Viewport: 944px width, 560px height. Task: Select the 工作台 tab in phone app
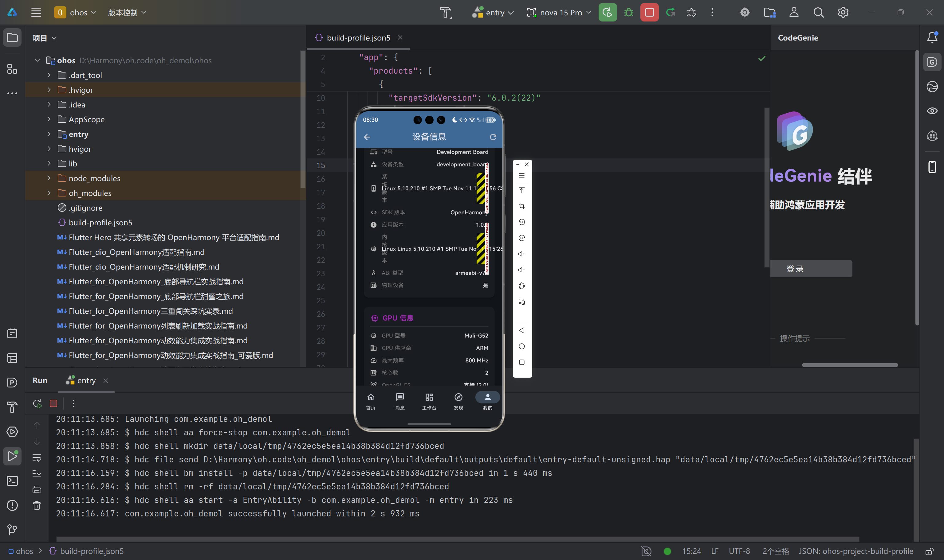click(x=429, y=401)
